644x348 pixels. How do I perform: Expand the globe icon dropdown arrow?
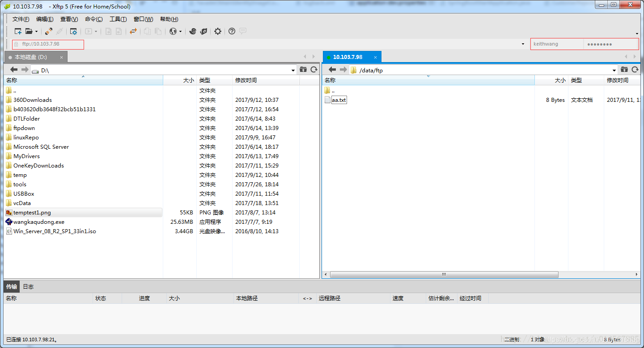(181, 32)
